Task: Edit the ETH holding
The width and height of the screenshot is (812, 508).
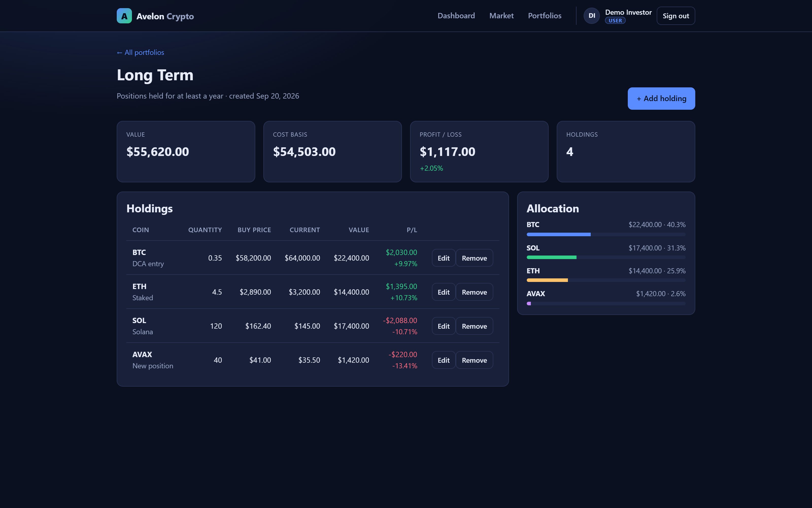Action: [443, 292]
